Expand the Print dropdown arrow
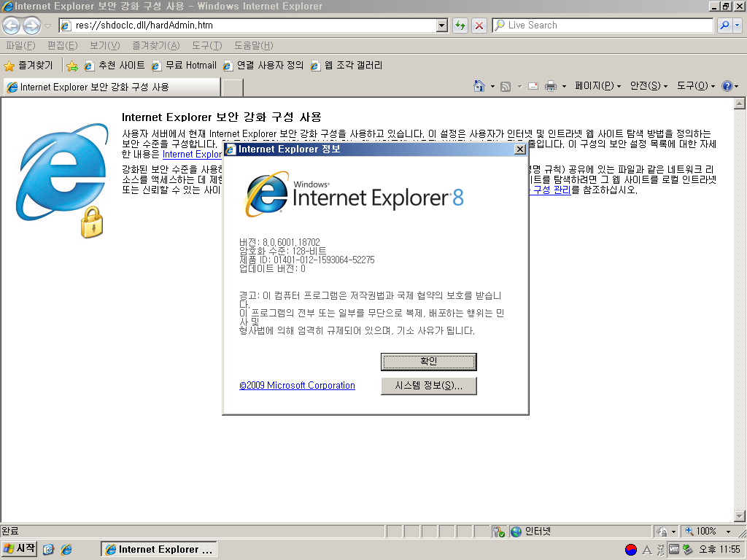This screenshot has width=747, height=560. (564, 87)
